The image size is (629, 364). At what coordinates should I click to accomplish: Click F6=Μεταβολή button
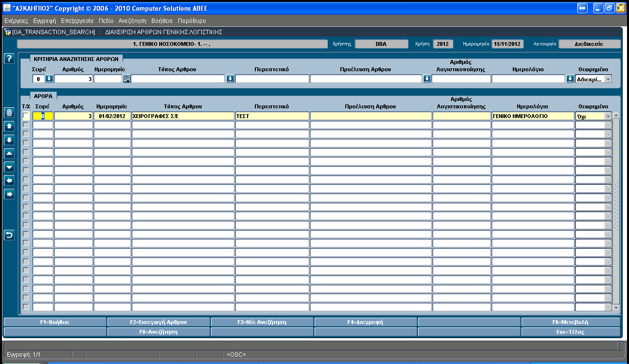tap(571, 322)
